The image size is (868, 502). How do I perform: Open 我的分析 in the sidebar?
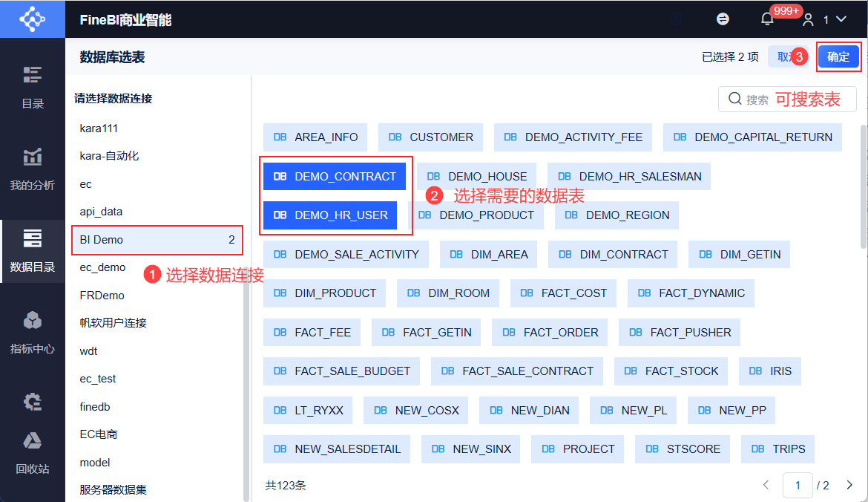point(32,169)
